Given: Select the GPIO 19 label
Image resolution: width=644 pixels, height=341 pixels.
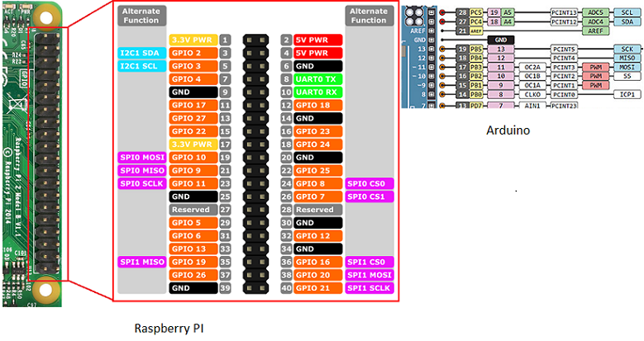Looking at the screenshot, I should coord(193,262).
